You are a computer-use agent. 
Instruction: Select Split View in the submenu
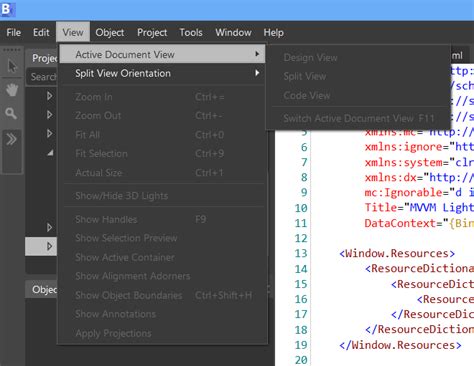click(x=358, y=76)
